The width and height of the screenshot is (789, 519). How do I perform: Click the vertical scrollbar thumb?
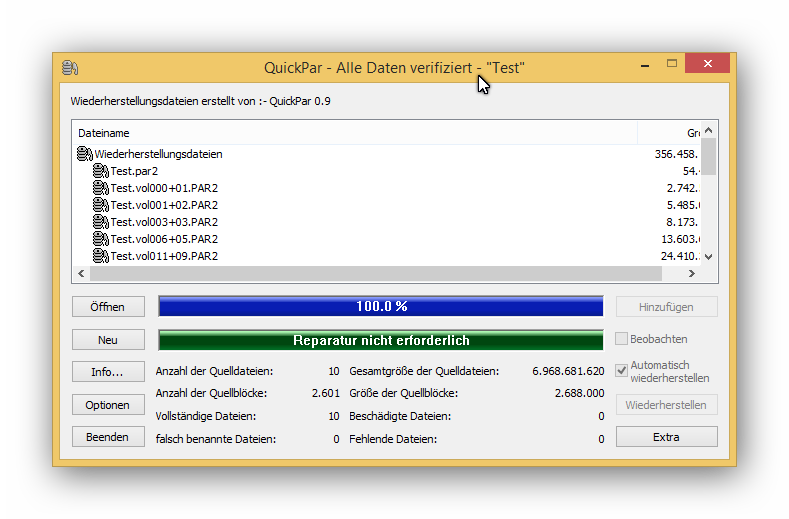coord(709,156)
